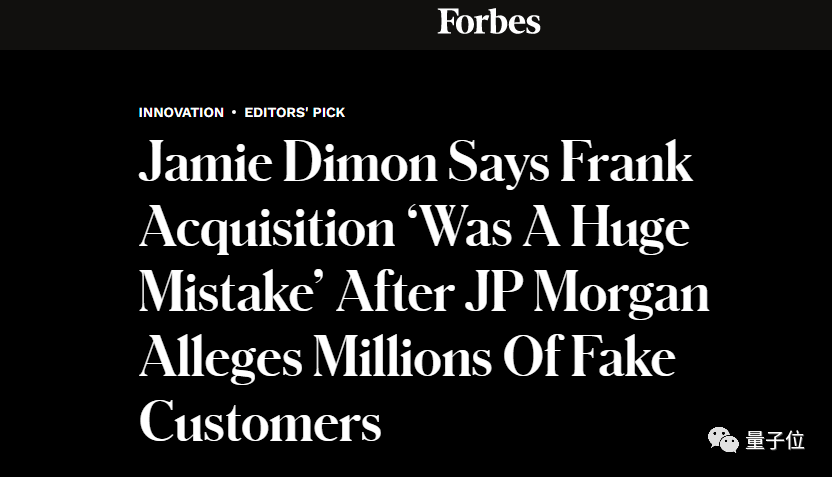Click the word 'Customers' in headline
The height and width of the screenshot is (477, 832).
pos(260,421)
